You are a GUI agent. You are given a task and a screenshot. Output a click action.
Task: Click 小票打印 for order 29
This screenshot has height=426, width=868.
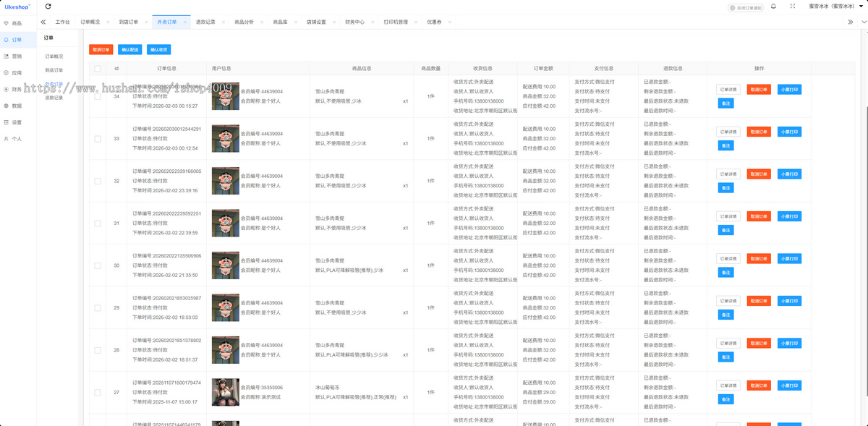[789, 301]
